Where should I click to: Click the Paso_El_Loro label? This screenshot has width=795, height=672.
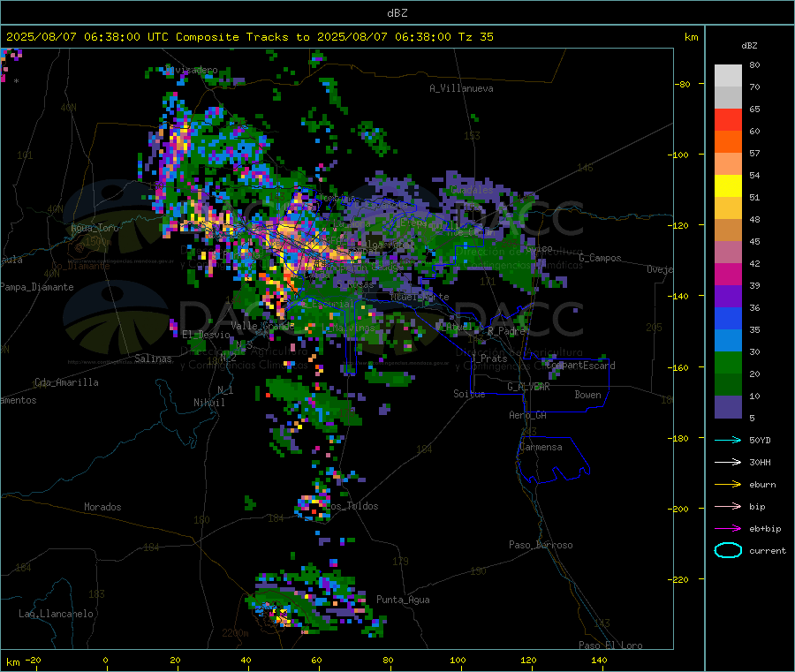point(610,646)
